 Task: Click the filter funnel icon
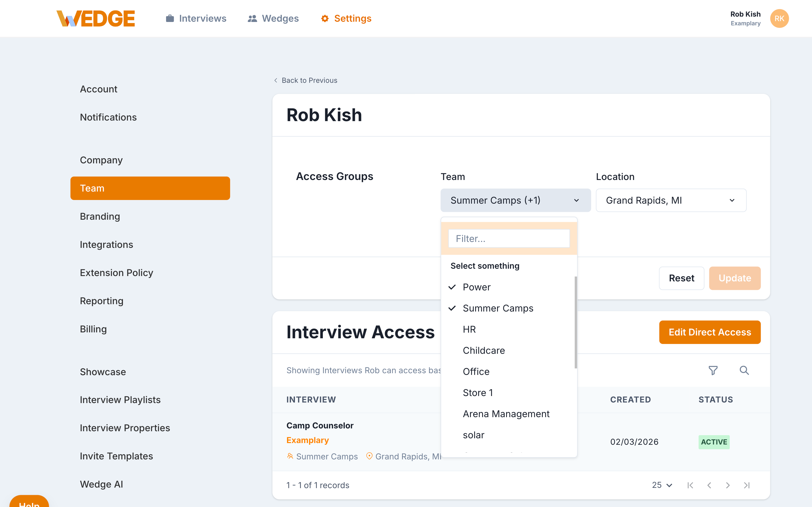tap(713, 370)
